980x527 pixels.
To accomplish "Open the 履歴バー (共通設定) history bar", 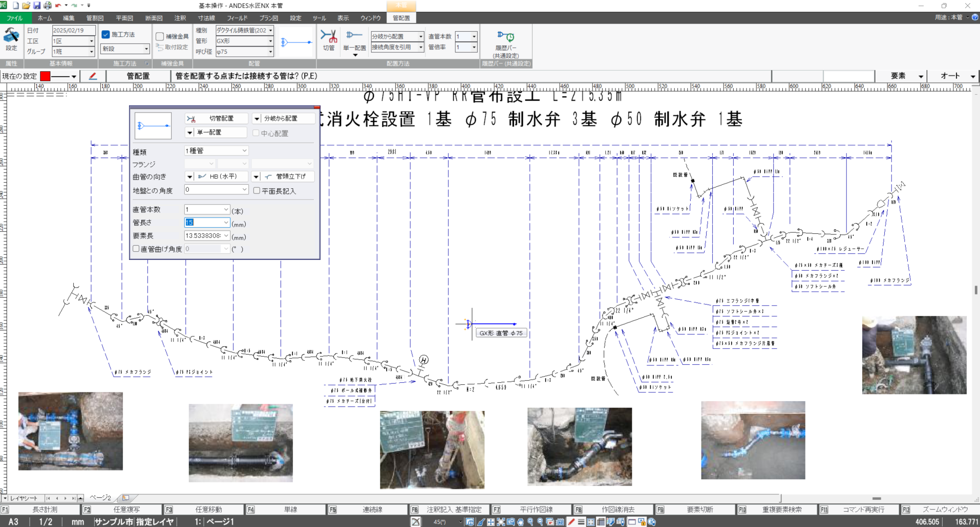I will point(506,44).
